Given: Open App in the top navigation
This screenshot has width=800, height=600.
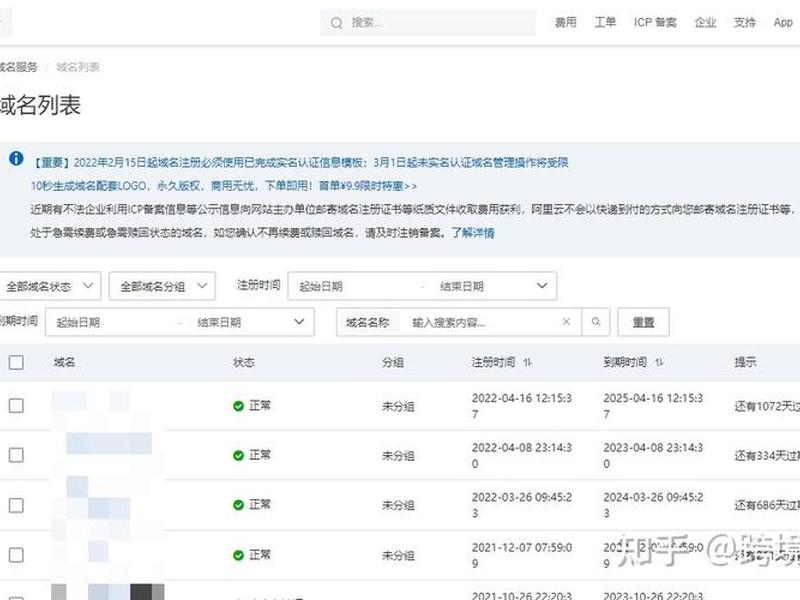Looking at the screenshot, I should [783, 22].
